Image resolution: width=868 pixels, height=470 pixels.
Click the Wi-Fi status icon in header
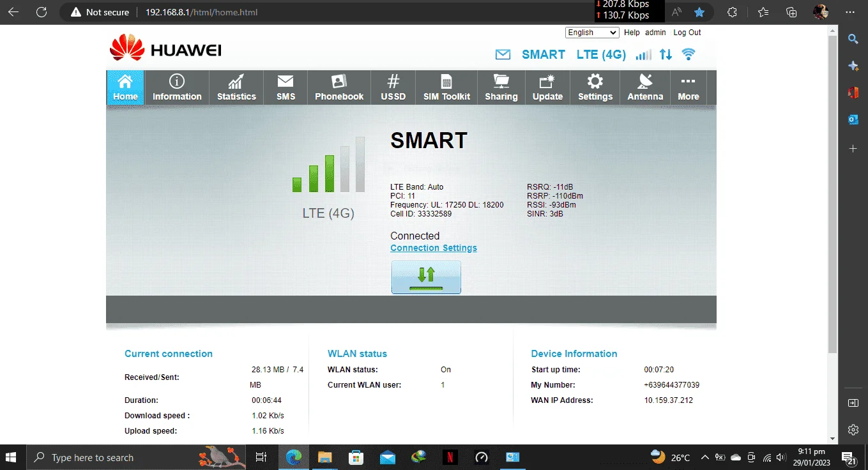689,54
